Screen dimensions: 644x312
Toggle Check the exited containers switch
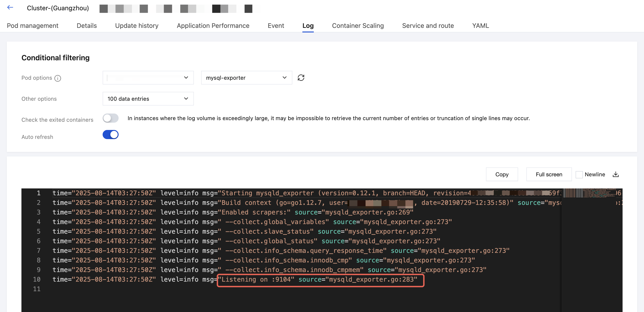pos(111,118)
